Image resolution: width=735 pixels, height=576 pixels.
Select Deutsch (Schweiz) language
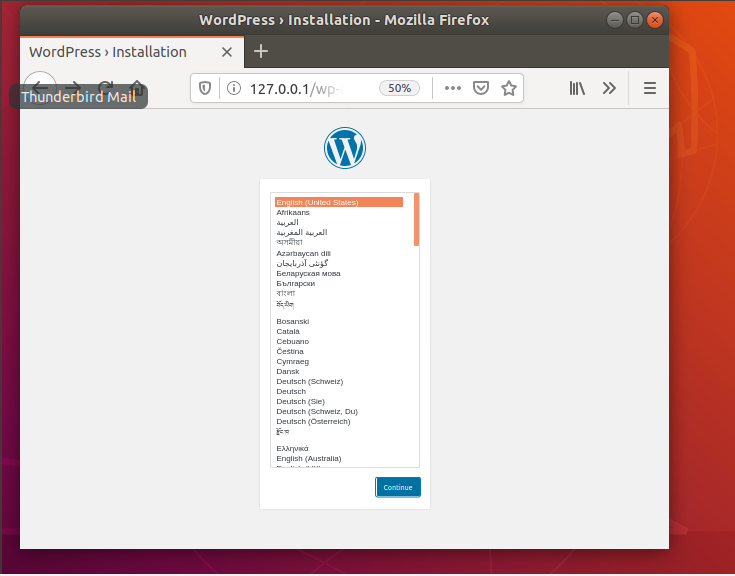[339, 382]
